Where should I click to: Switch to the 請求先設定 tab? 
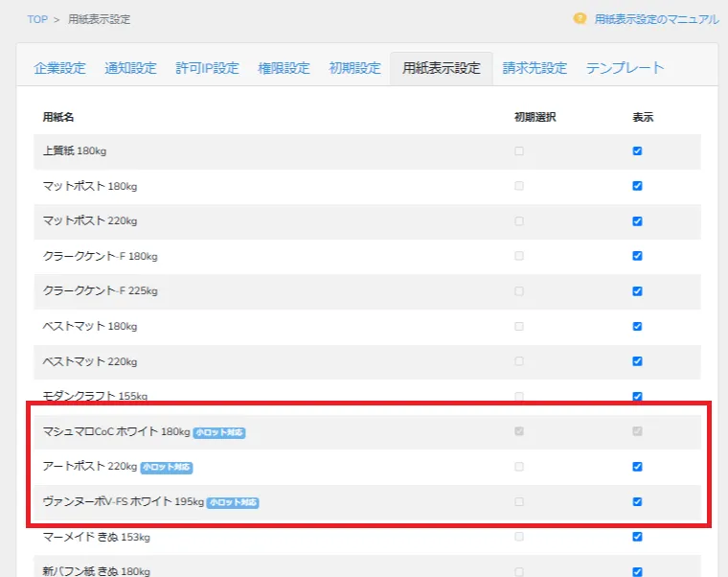(x=535, y=68)
